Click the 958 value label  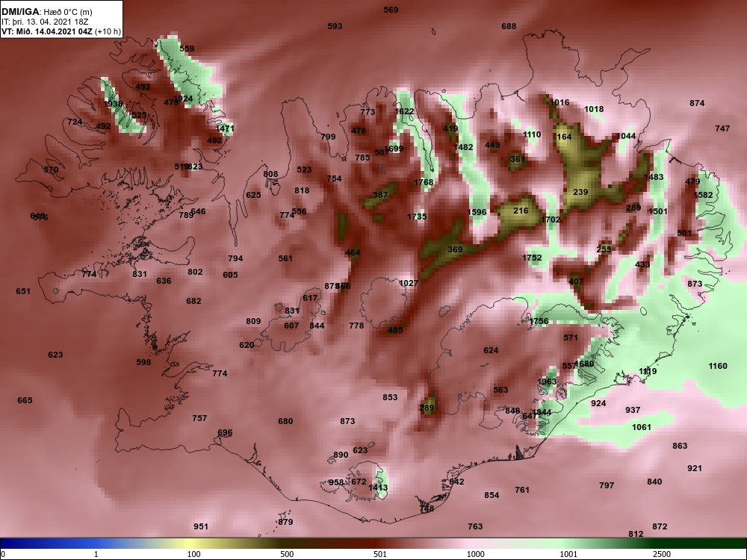click(x=336, y=482)
